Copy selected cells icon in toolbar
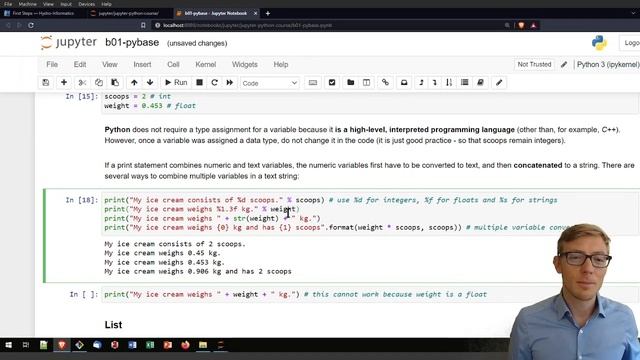The image size is (640, 360). coord(98,82)
